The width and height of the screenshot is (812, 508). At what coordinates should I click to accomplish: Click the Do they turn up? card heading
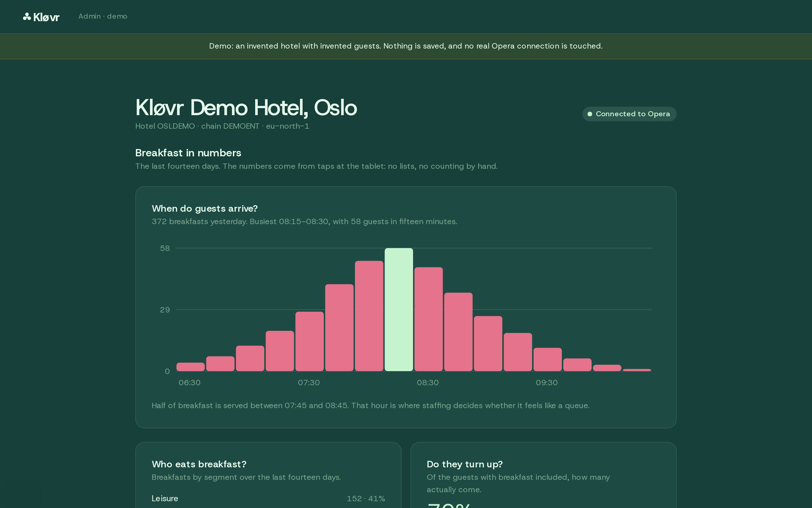click(x=465, y=464)
